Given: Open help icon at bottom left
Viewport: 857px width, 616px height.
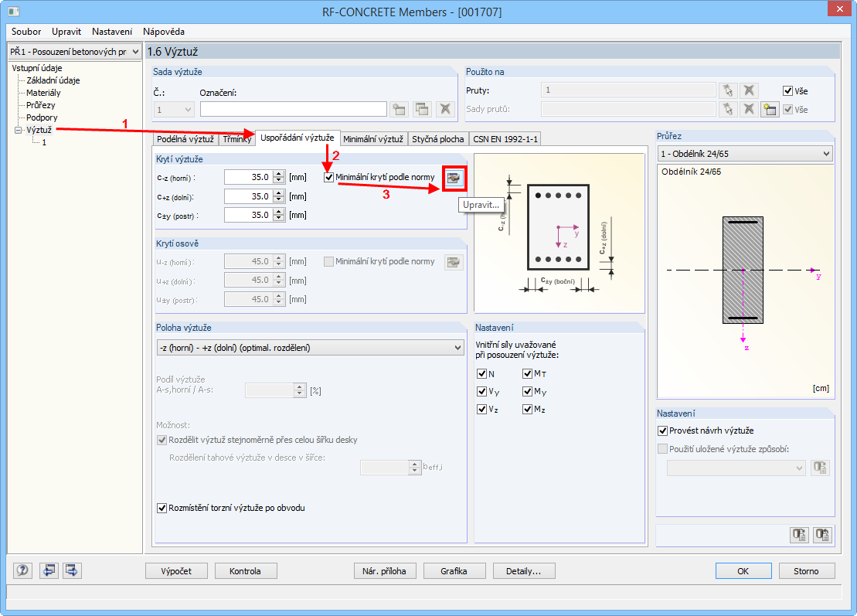Looking at the screenshot, I should click(22, 570).
